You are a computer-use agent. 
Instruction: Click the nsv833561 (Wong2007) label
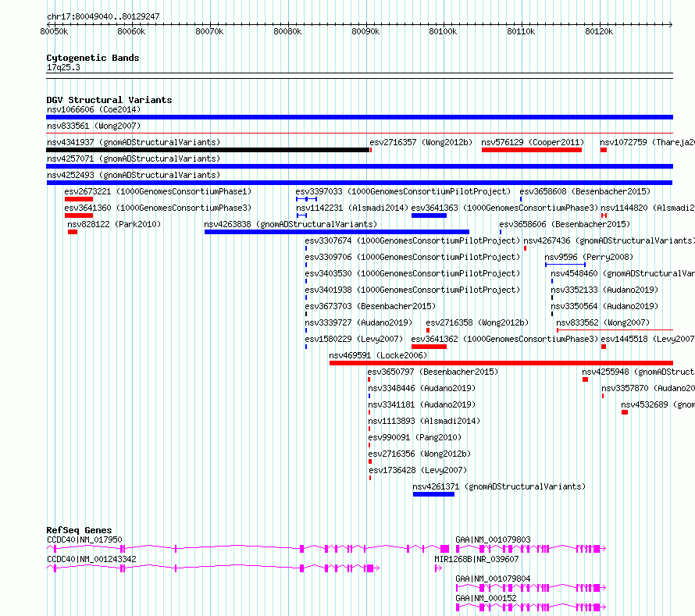click(x=94, y=126)
